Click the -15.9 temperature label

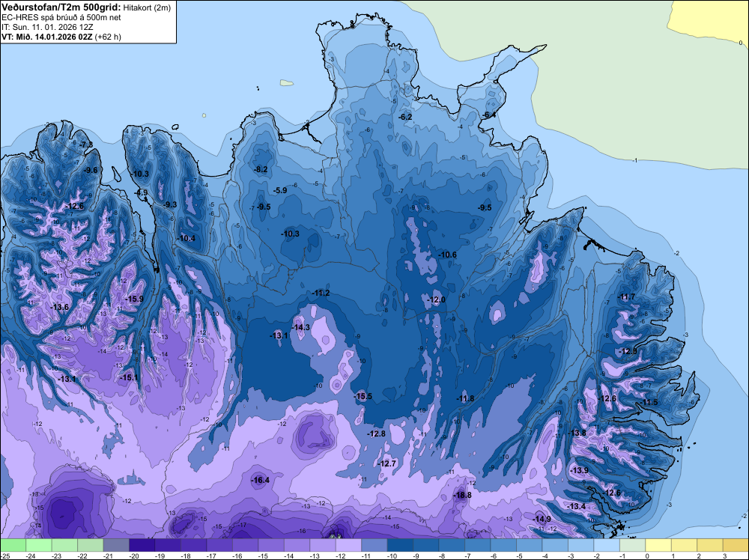[x=134, y=299]
